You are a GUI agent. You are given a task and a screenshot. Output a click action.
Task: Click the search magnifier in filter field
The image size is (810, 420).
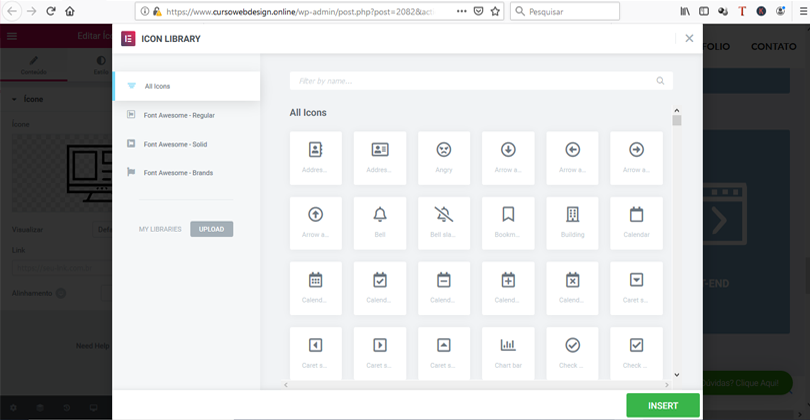(660, 81)
